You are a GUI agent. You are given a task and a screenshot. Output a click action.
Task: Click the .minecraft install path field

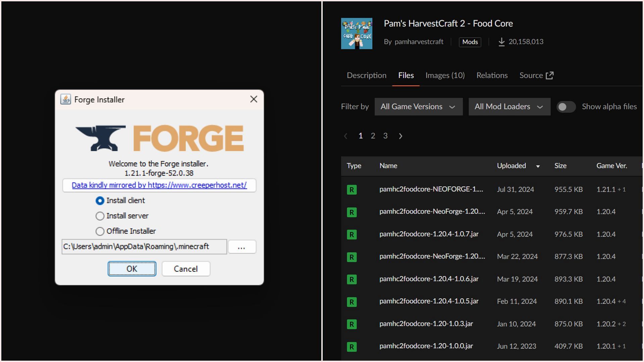144,247
